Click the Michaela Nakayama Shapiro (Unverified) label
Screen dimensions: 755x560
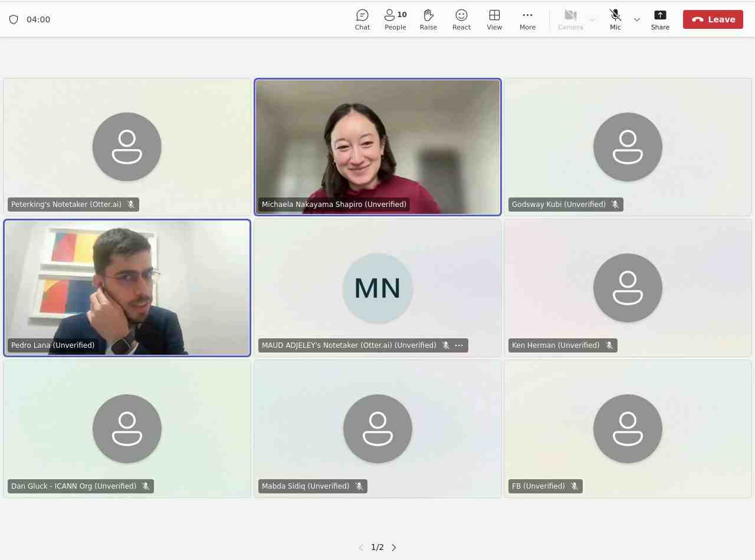coord(334,205)
